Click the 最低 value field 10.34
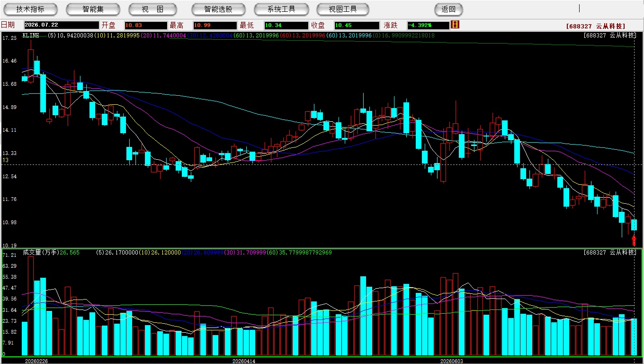The image size is (644, 364). click(x=286, y=25)
